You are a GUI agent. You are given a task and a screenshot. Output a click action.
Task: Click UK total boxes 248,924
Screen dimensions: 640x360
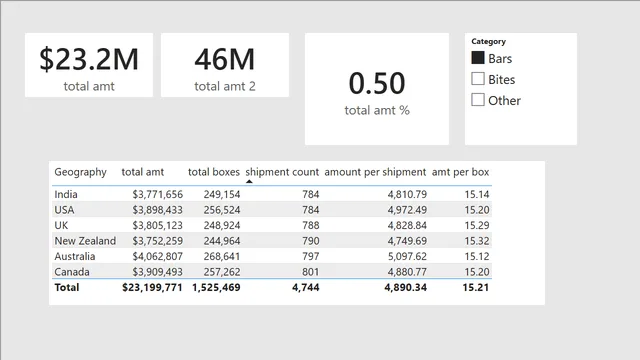click(222, 225)
